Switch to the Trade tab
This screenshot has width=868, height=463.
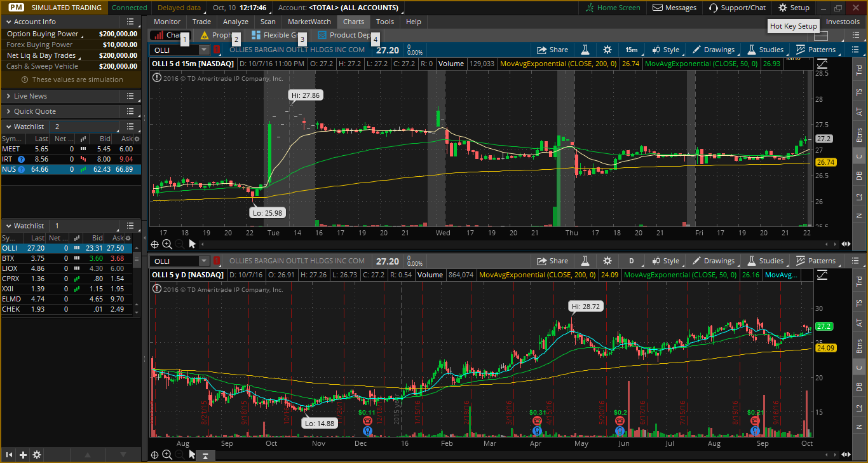coord(201,22)
